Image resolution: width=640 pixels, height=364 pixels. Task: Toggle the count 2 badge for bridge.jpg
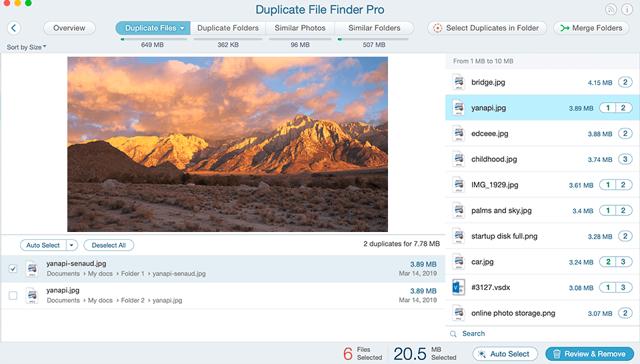pyautogui.click(x=625, y=82)
